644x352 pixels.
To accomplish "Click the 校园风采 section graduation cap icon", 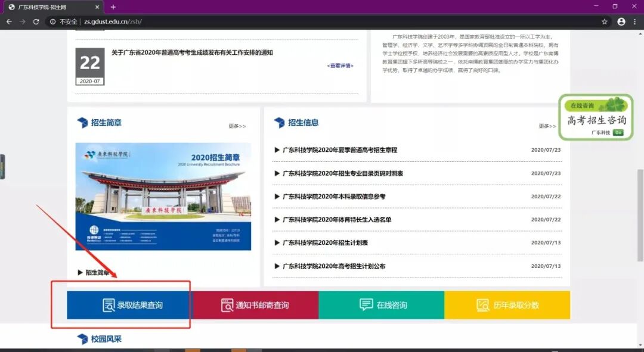I will [82, 339].
